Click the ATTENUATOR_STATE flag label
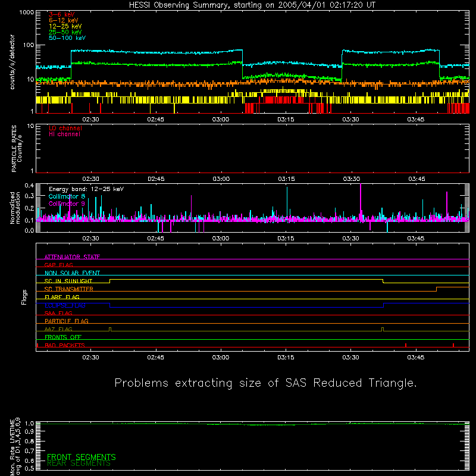 [x=72, y=257]
